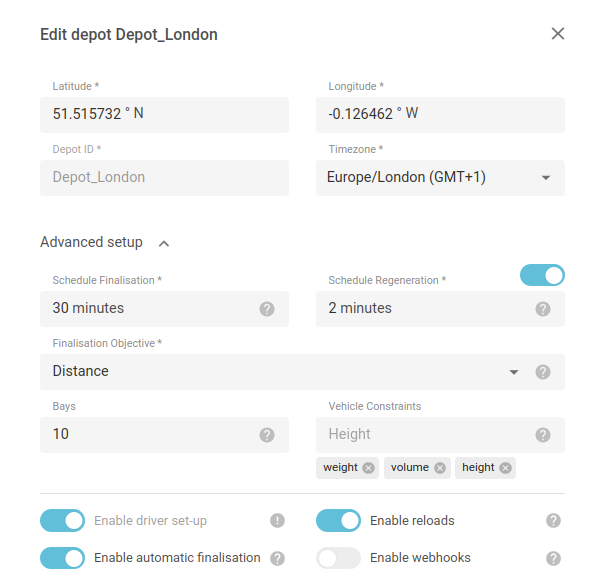Click the Latitude input field

click(164, 115)
